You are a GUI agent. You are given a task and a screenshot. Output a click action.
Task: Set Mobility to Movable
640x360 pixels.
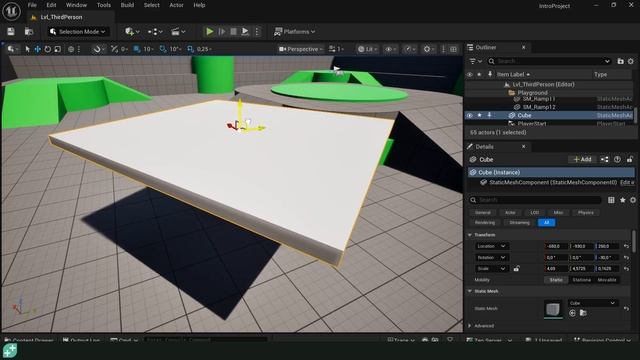pos(607,280)
